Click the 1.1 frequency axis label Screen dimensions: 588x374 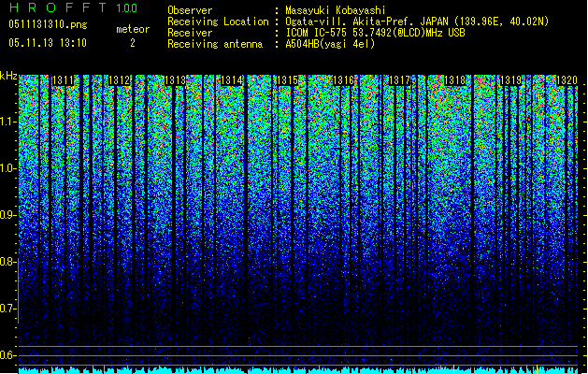tap(8, 122)
